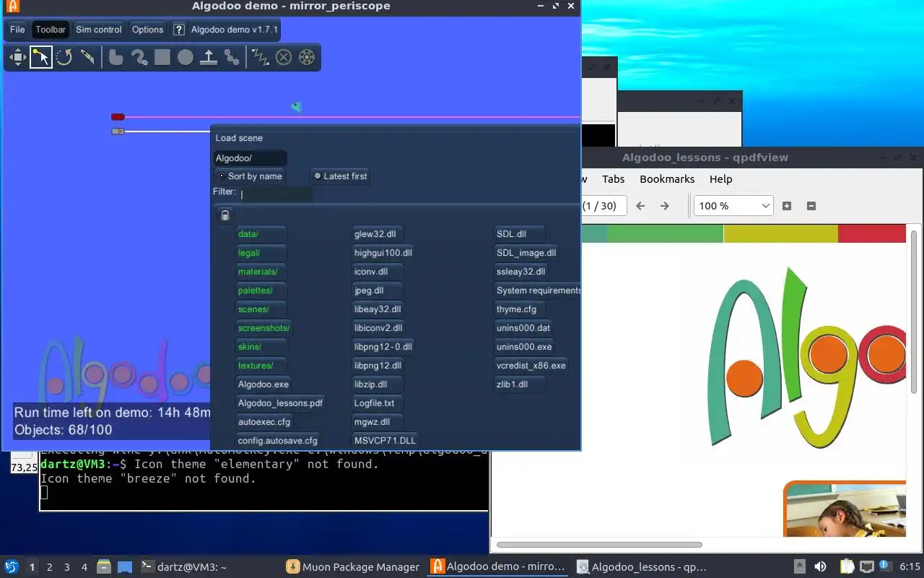
Task: Open network status tray icon
Action: pyautogui.click(x=867, y=566)
